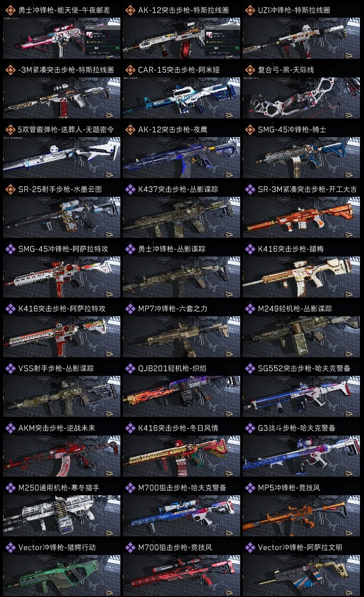Select the Vector冲锋枪-阿萨拉文明 skin preview
The image size is (364, 597).
301,575
